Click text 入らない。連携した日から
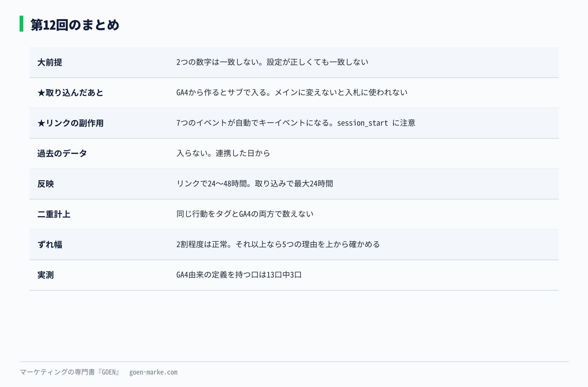Screen dimensions: 588x387 223,153
